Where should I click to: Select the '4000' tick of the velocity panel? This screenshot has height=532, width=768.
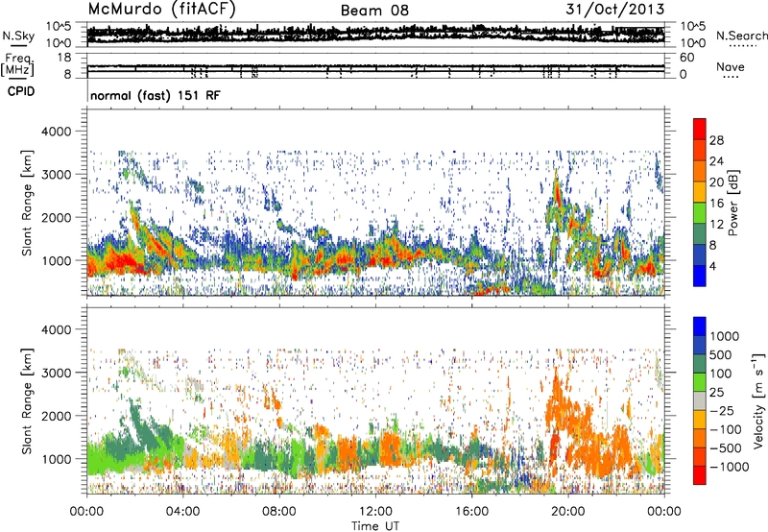56,329
